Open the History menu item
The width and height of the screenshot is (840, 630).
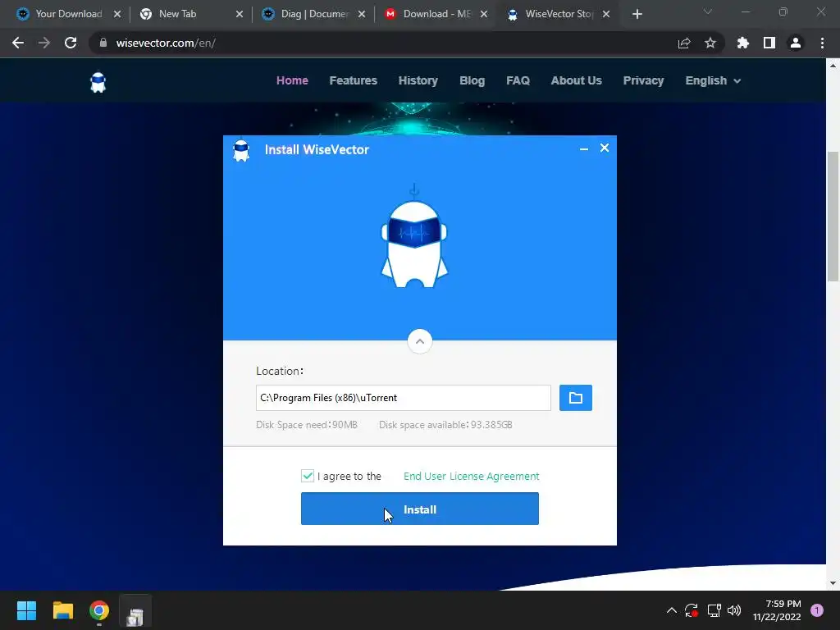(418, 80)
